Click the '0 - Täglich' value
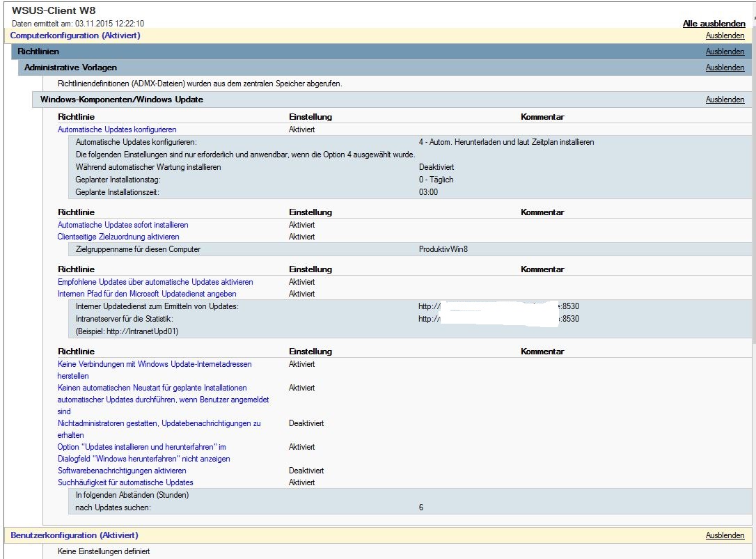Screen dimensions: 756x559 coord(436,180)
